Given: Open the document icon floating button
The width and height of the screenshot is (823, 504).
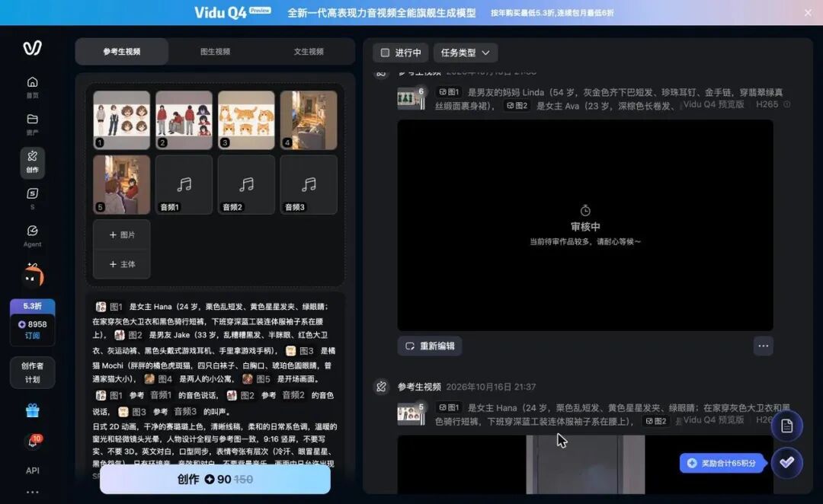Looking at the screenshot, I should pos(786,426).
